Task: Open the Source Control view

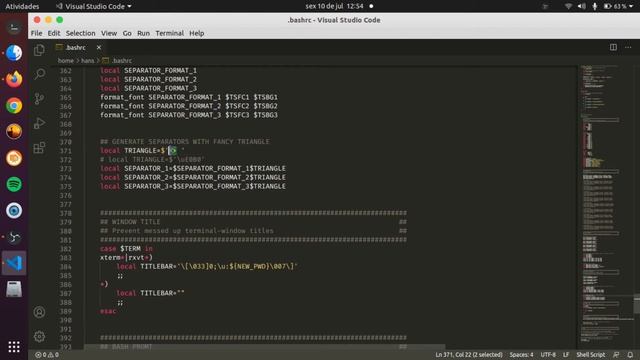Action: tap(39, 98)
